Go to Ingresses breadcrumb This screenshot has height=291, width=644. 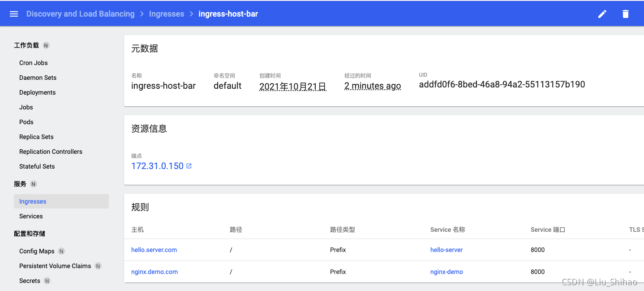tap(167, 14)
